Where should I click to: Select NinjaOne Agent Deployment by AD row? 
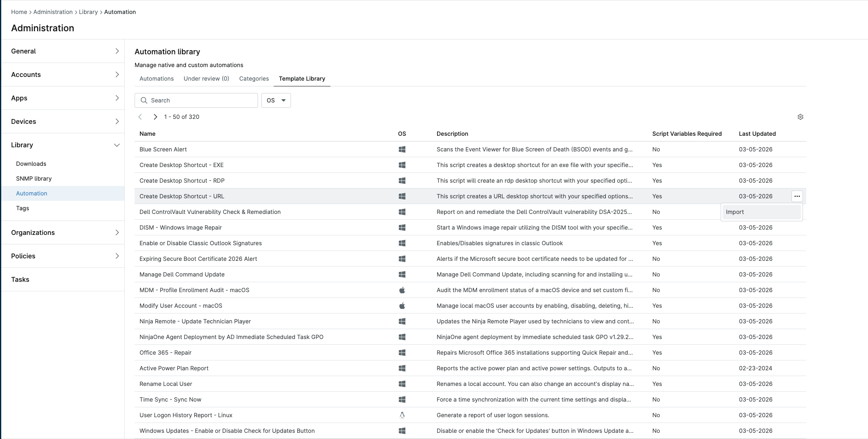(470, 337)
